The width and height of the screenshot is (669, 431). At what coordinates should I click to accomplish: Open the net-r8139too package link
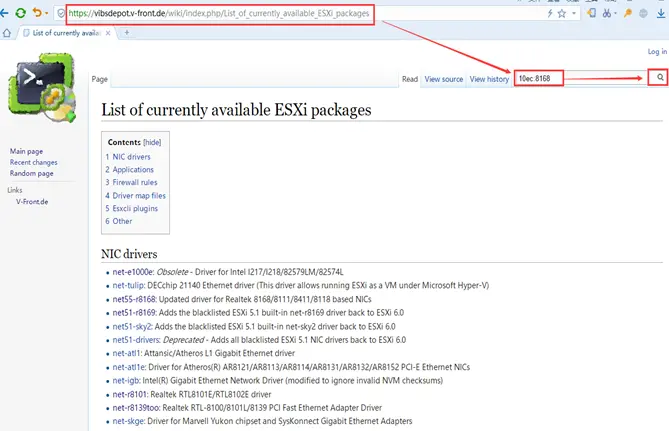tap(136, 408)
